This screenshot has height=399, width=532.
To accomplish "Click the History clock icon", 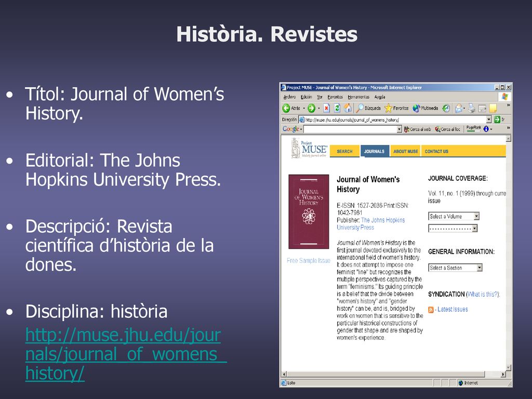I will 446,108.
